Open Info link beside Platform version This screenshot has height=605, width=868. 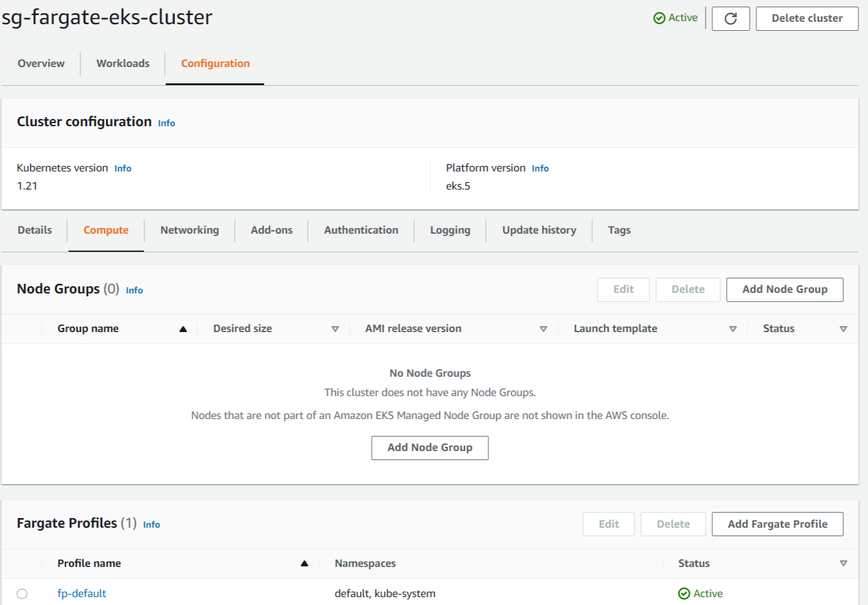click(x=540, y=168)
